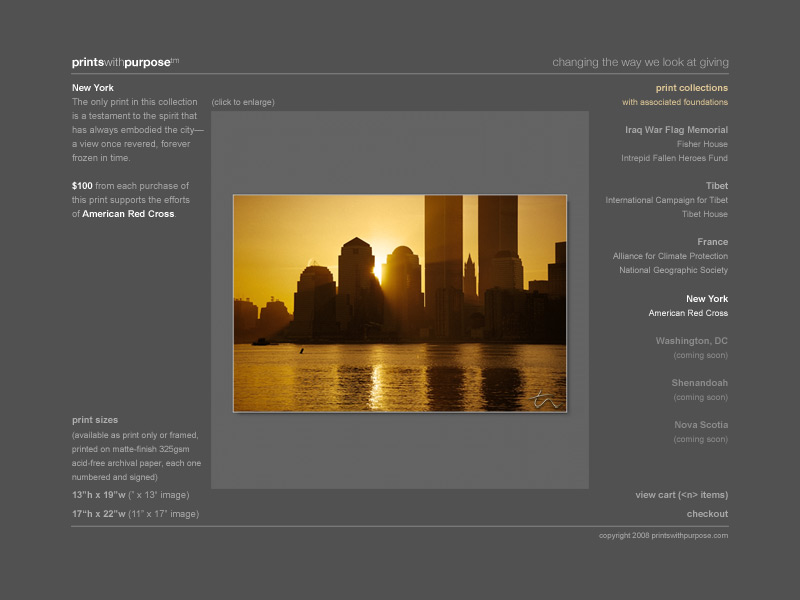Choose the 17"h x 22"w print size
Viewport: 800px width, 600px height.
135,514
